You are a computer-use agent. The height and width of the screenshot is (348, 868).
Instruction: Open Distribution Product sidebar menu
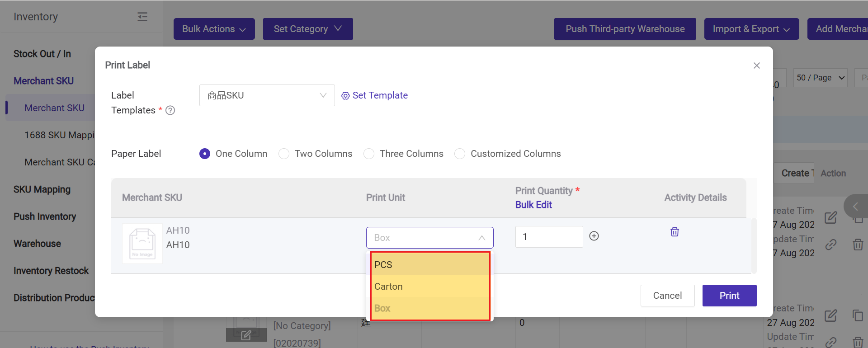54,298
